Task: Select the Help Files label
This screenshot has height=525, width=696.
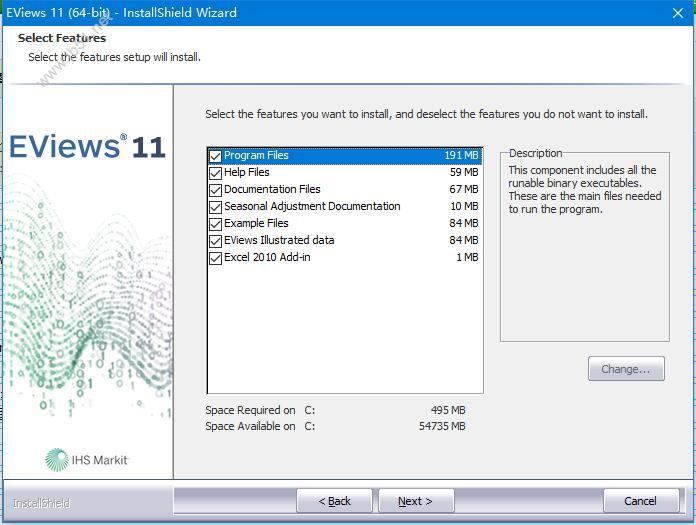Action: click(247, 172)
